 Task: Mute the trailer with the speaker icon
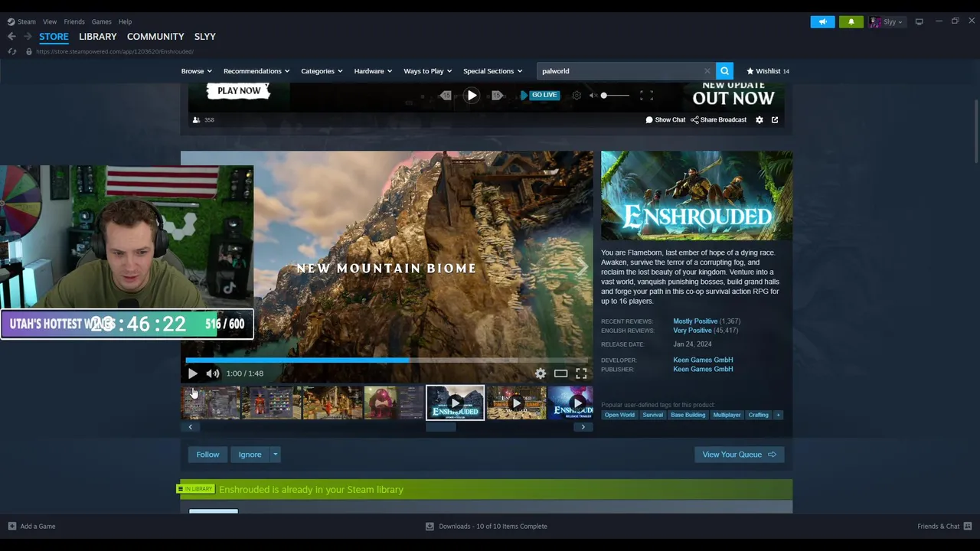212,373
